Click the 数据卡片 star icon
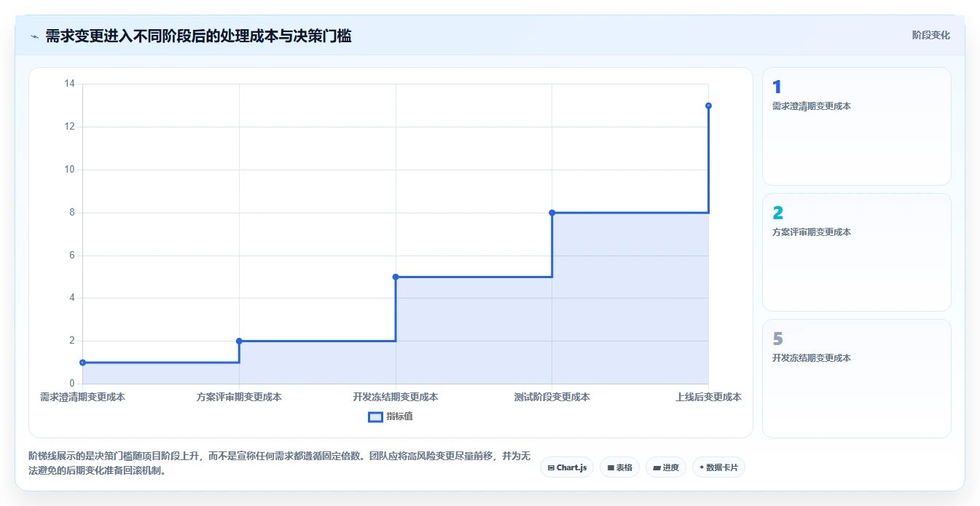980x506 pixels. coord(702,467)
